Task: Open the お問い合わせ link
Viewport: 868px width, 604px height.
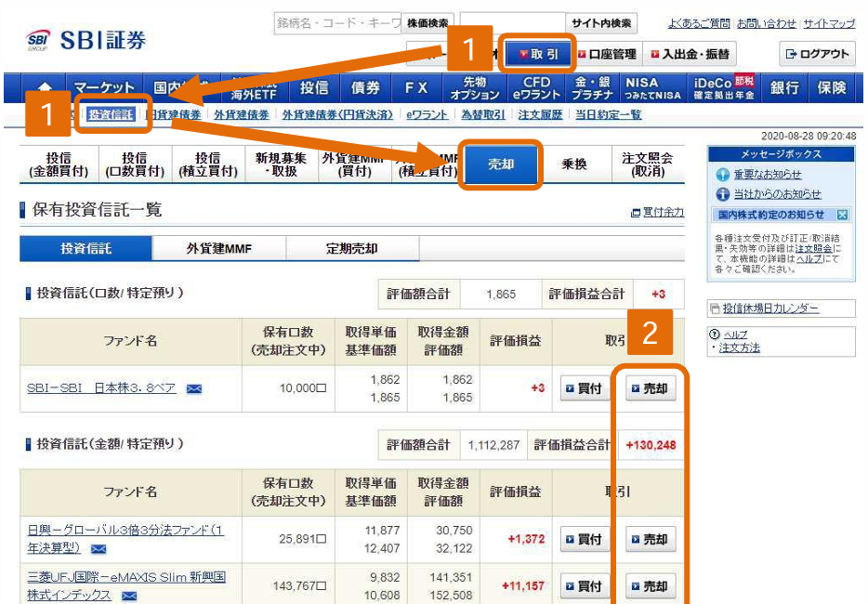Action: click(766, 23)
